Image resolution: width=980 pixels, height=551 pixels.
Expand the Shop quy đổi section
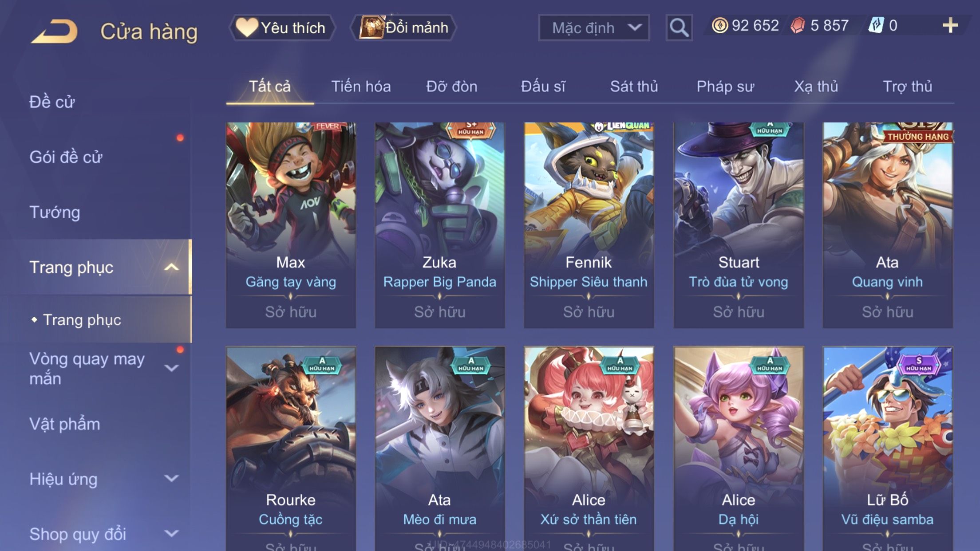172,533
